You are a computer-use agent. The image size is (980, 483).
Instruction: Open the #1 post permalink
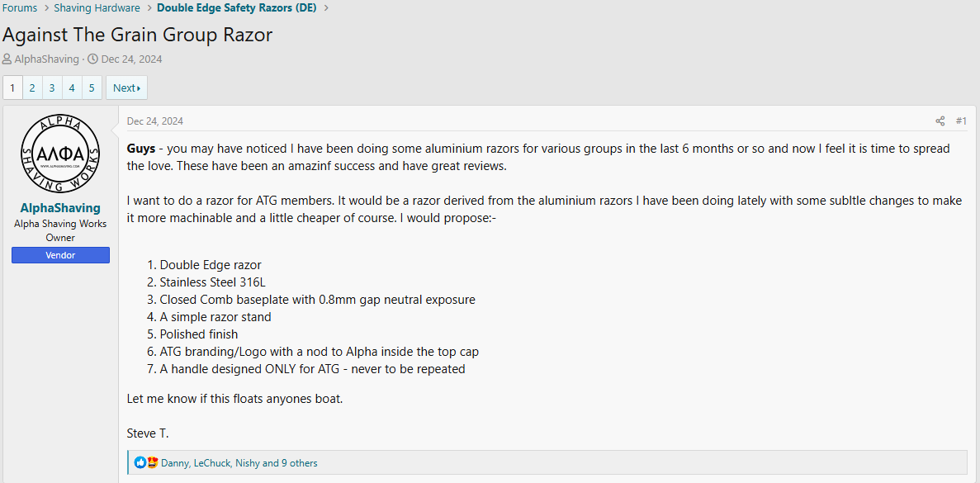pos(961,121)
